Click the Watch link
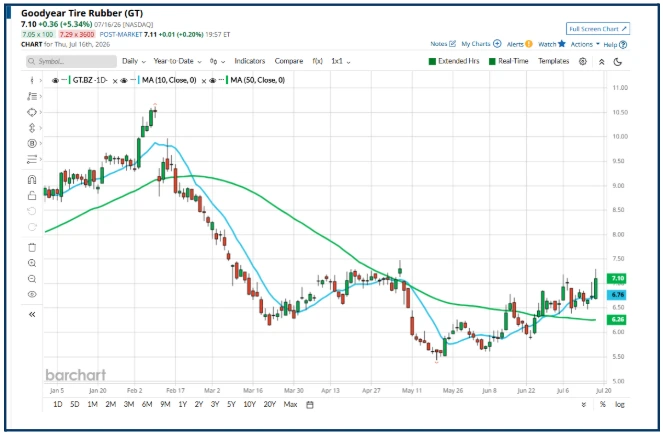The image size is (663, 434). point(547,44)
